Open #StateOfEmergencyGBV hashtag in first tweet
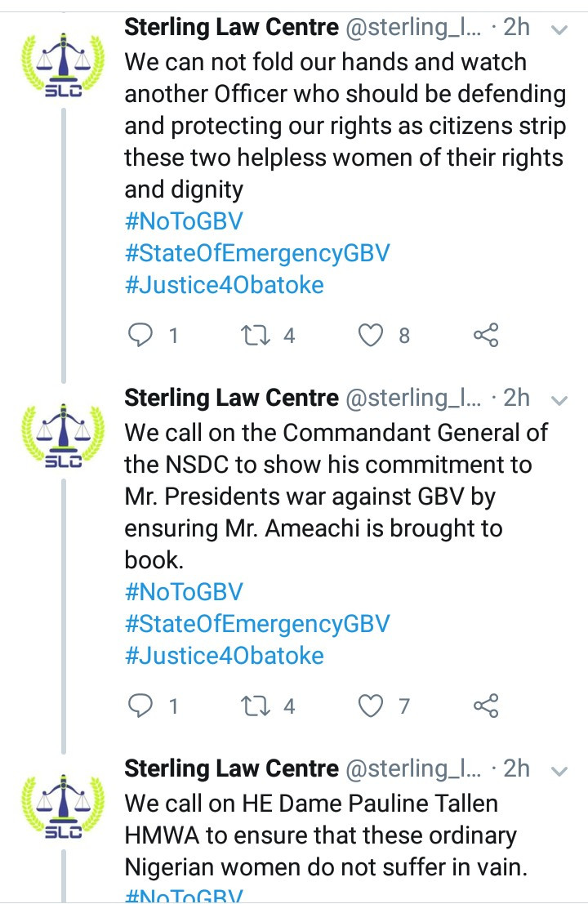Image resolution: width=588 pixels, height=904 pixels. click(257, 254)
